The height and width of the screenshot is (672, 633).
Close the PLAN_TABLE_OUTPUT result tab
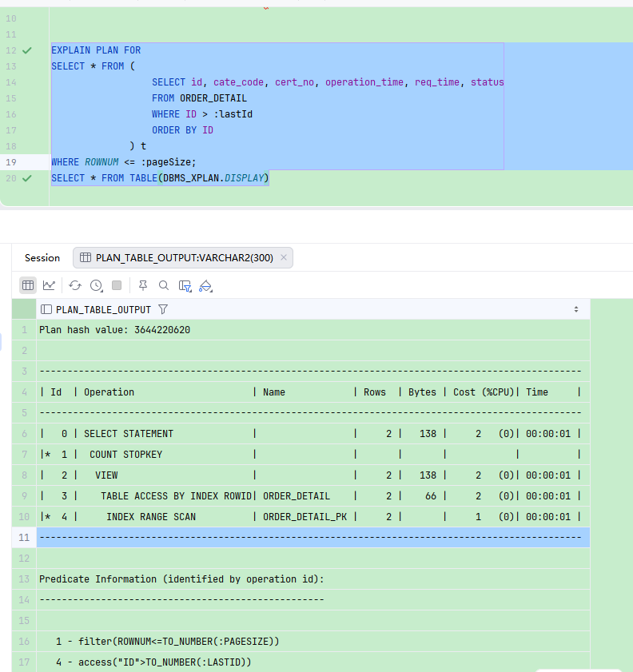(284, 257)
